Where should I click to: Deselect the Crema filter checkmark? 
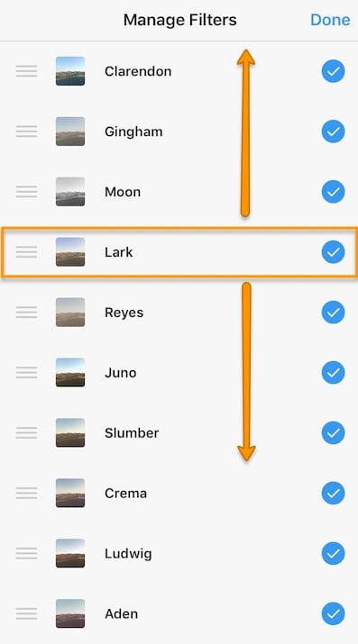(333, 493)
